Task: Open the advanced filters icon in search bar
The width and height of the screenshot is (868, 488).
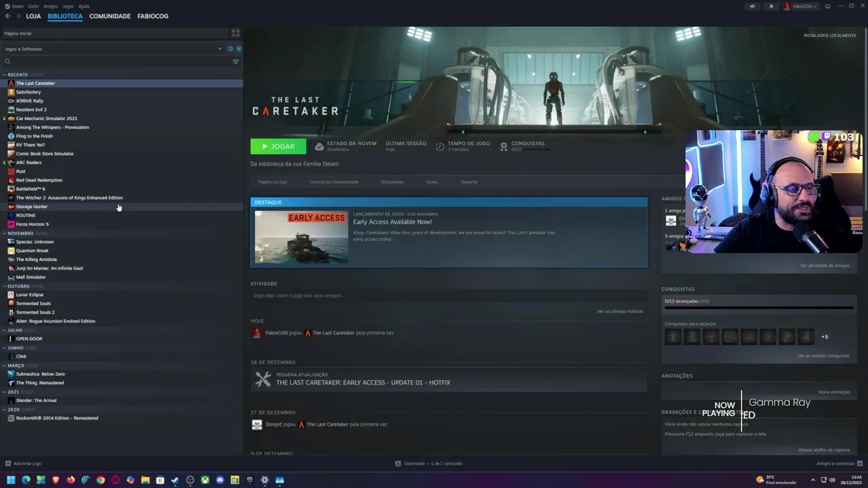Action: (x=235, y=62)
